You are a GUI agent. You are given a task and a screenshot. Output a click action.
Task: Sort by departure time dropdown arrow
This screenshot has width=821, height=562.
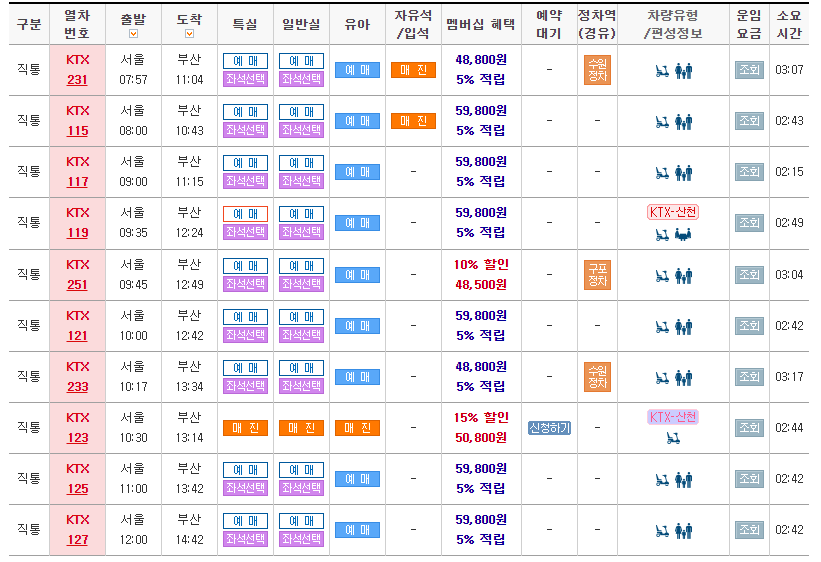[134, 34]
